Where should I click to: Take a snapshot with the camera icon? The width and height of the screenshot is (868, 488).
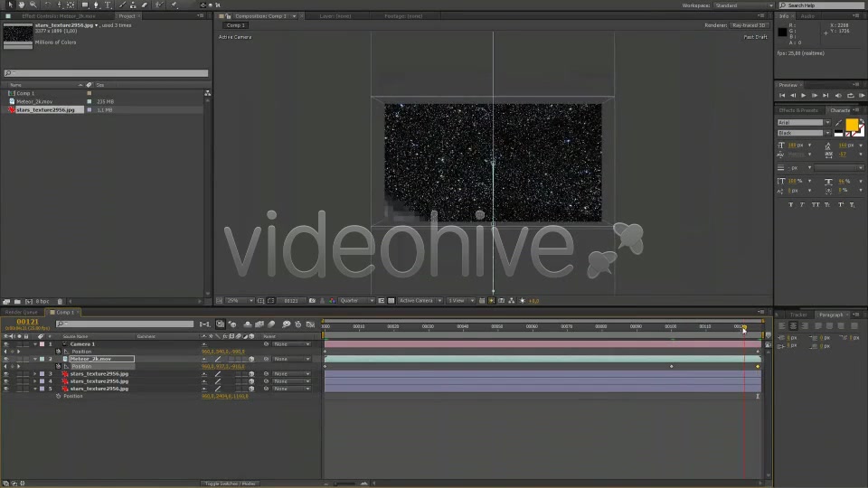pyautogui.click(x=312, y=300)
